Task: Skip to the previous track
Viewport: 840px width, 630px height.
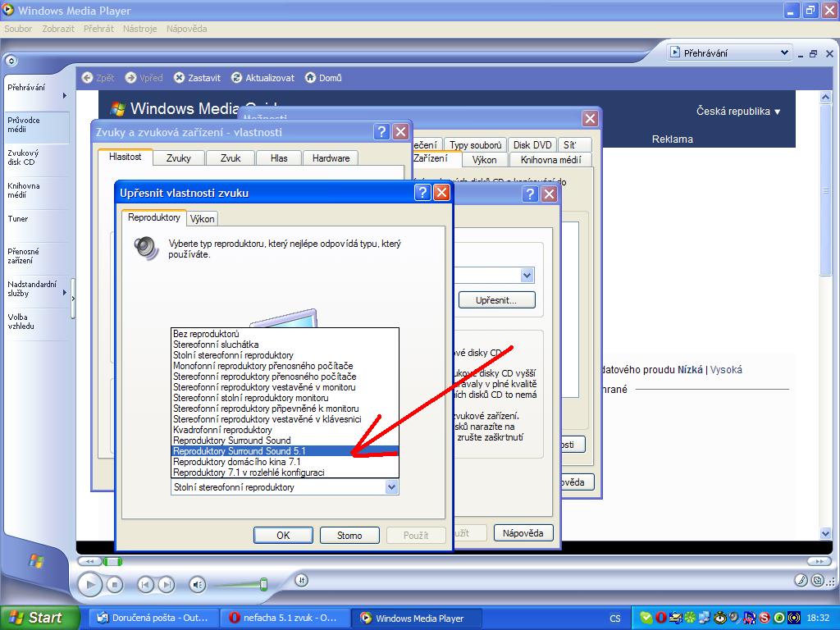Action: point(145,584)
